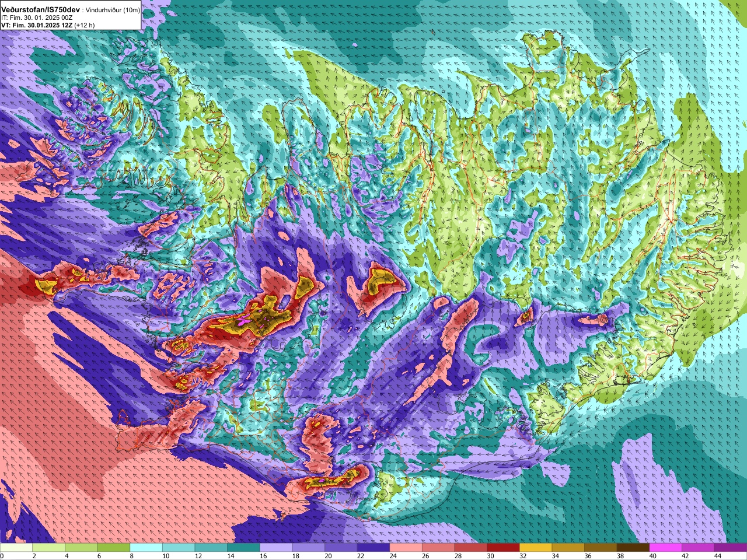
Task: Click the legend scale label '26'
Action: pos(426,556)
